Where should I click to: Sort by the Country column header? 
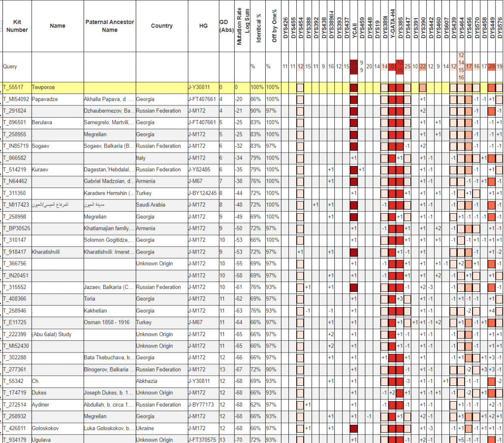161,26
